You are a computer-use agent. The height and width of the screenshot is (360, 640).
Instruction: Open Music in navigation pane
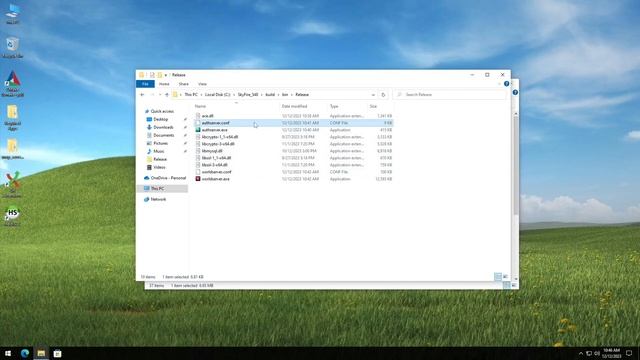click(159, 151)
